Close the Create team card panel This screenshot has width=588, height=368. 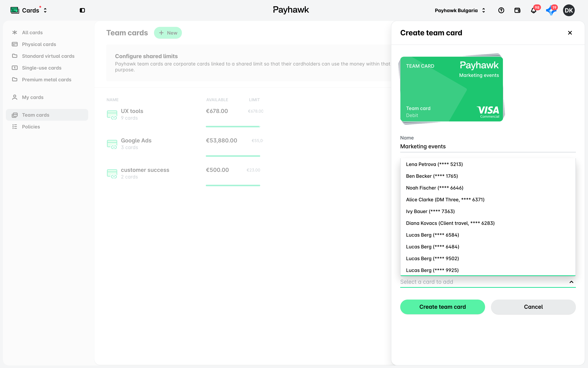point(570,33)
